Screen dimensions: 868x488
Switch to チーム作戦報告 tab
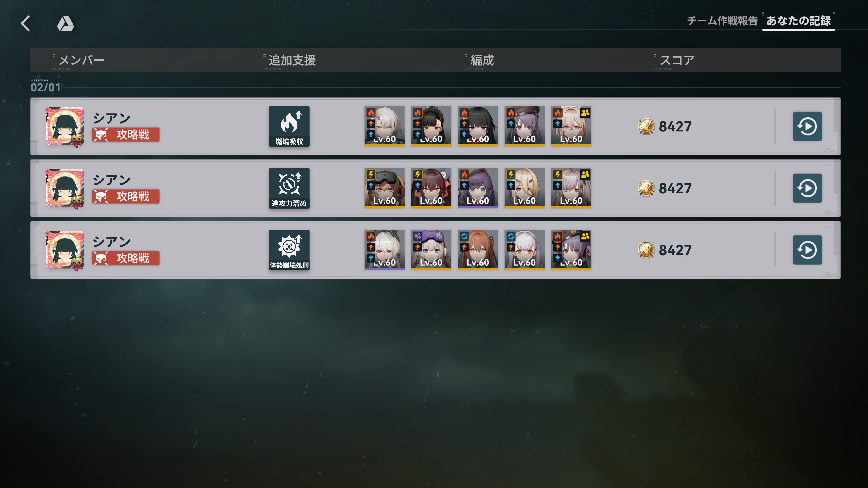(722, 21)
